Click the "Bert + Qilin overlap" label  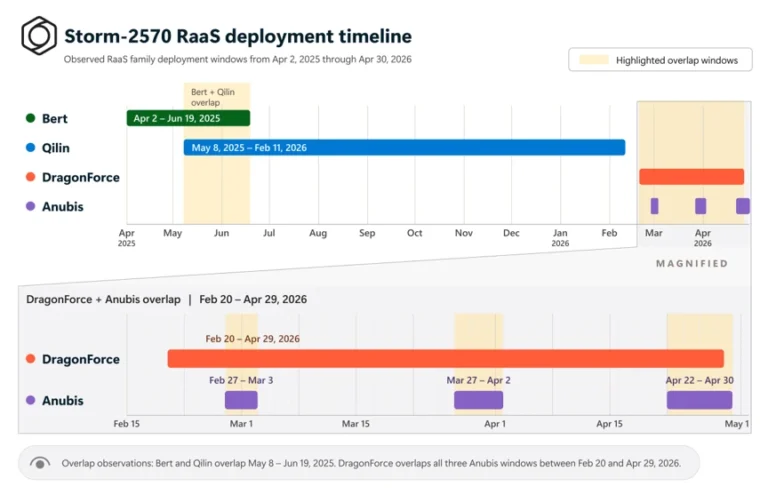pos(213,97)
